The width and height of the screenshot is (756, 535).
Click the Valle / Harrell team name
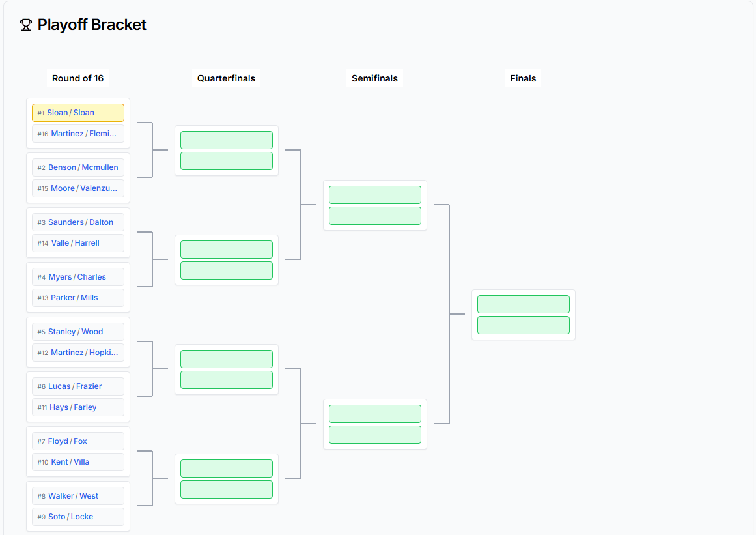[x=78, y=242]
